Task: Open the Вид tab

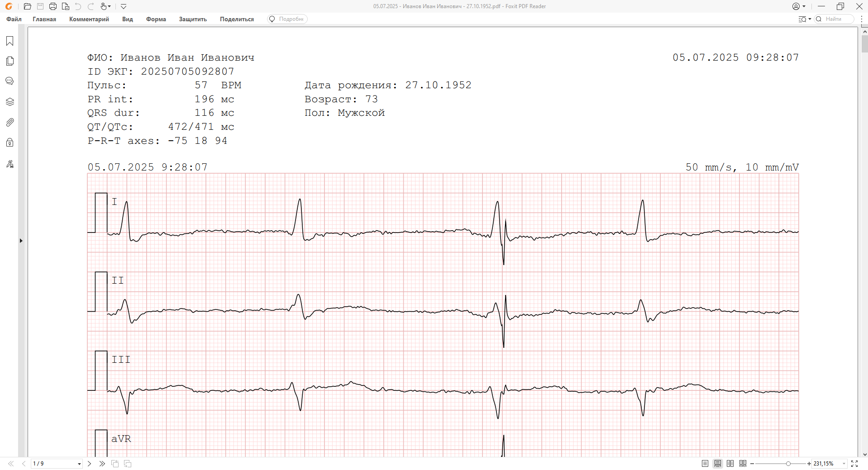Action: (x=128, y=19)
